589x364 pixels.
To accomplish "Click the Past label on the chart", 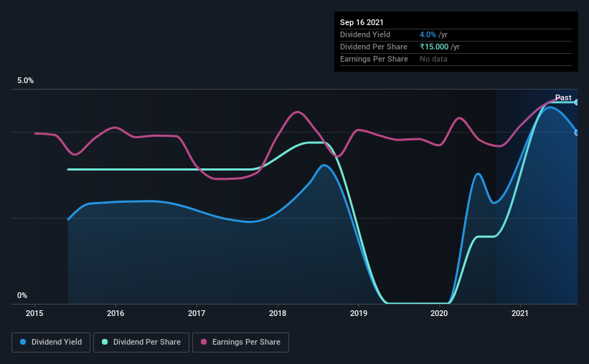I will click(563, 97).
